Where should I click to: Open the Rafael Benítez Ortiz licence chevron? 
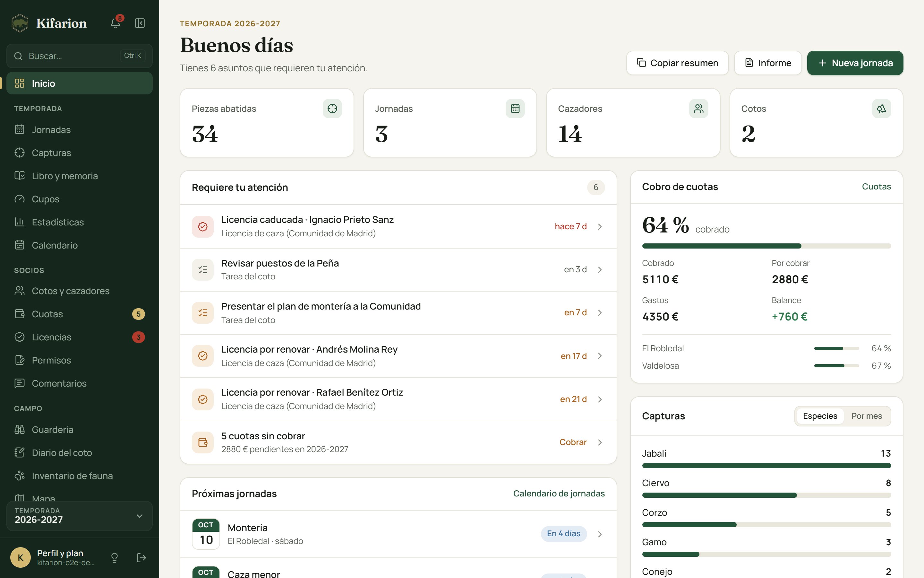pos(600,399)
